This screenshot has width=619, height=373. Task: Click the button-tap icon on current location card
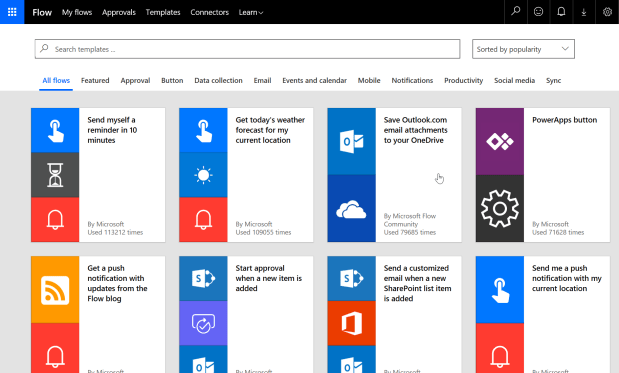(x=500, y=290)
